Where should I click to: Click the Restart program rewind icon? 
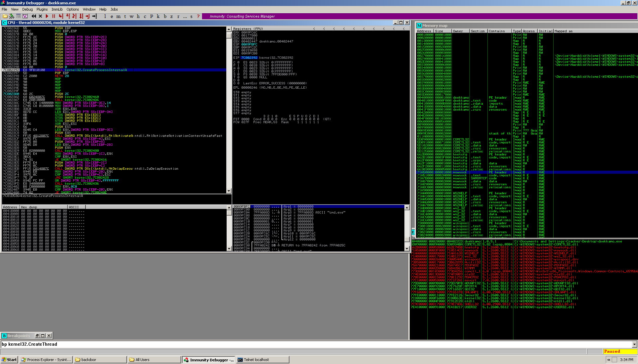[x=34, y=16]
